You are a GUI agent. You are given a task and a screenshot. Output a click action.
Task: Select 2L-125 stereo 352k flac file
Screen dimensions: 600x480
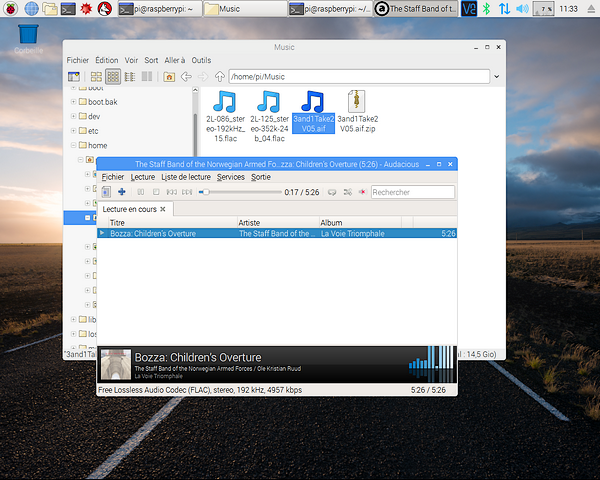click(x=269, y=116)
